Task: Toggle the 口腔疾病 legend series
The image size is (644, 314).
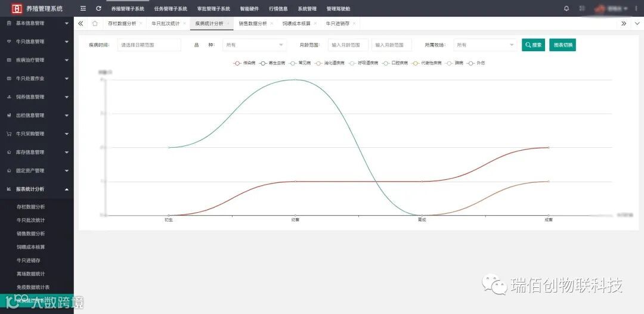Action: coord(395,63)
